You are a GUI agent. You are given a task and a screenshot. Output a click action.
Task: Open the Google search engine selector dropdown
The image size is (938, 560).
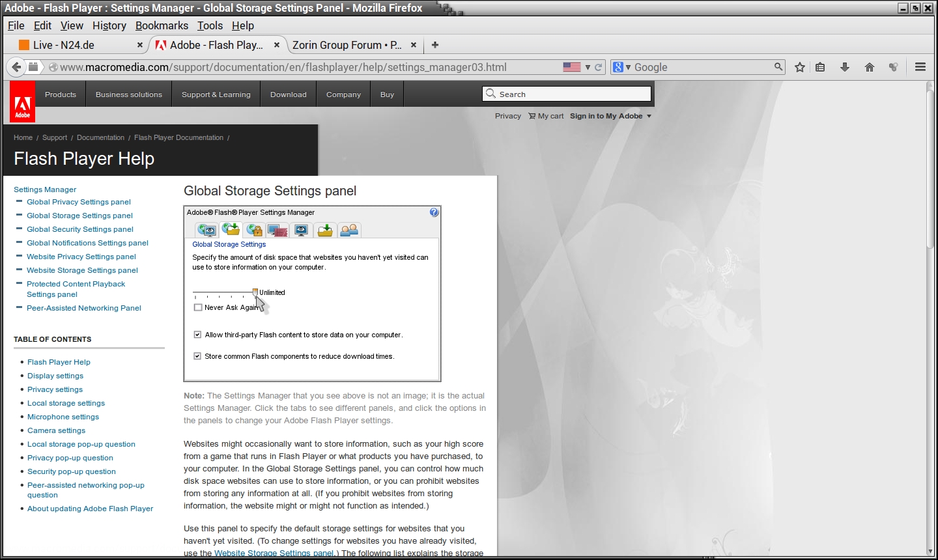click(622, 67)
